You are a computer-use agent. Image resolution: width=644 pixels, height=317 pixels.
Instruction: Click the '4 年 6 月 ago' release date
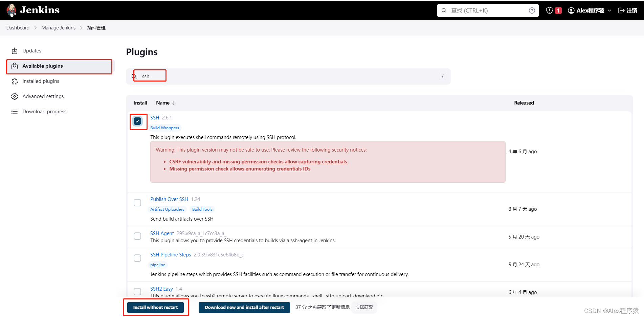(x=523, y=152)
